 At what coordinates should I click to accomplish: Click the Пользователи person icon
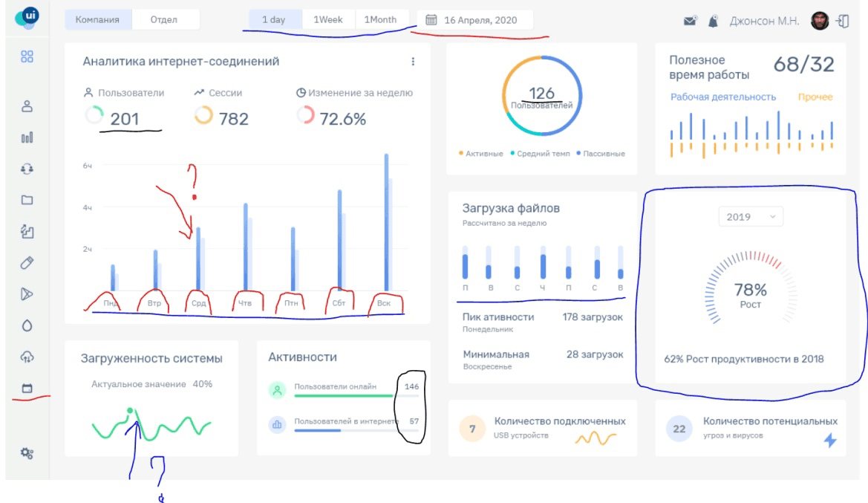tap(88, 93)
